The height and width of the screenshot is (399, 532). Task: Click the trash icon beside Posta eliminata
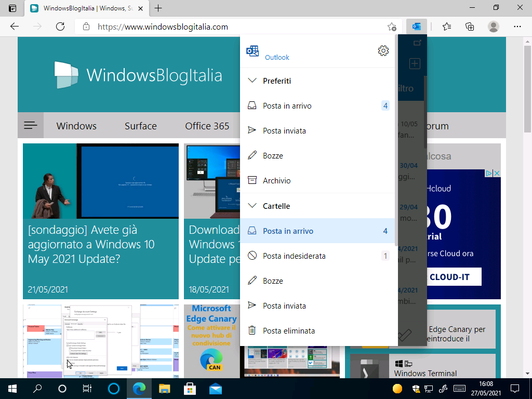click(252, 330)
